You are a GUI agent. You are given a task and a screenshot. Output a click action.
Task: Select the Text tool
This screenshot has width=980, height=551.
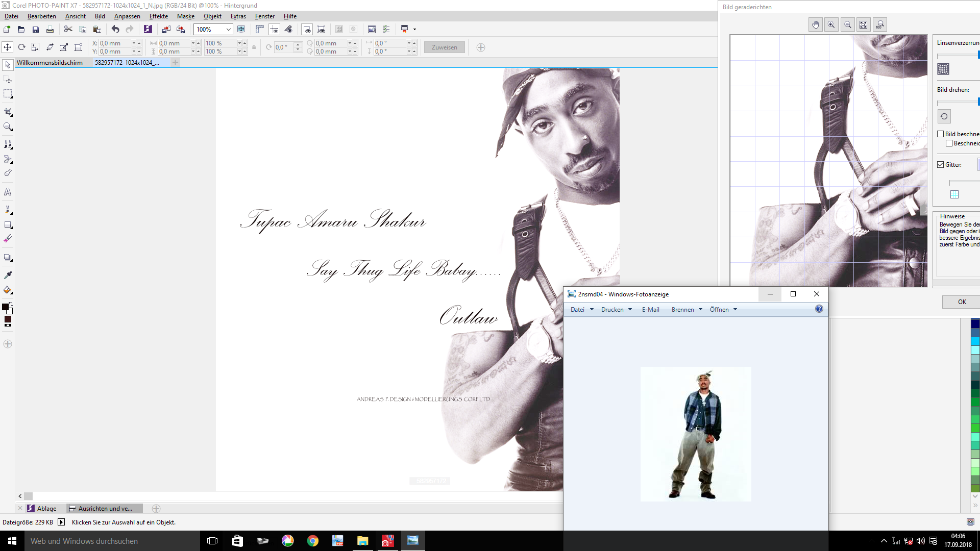point(8,192)
